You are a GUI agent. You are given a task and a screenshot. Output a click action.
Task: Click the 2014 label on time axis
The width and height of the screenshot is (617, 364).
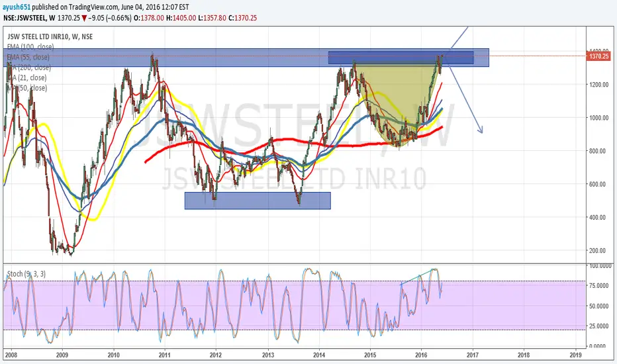(x=319, y=355)
